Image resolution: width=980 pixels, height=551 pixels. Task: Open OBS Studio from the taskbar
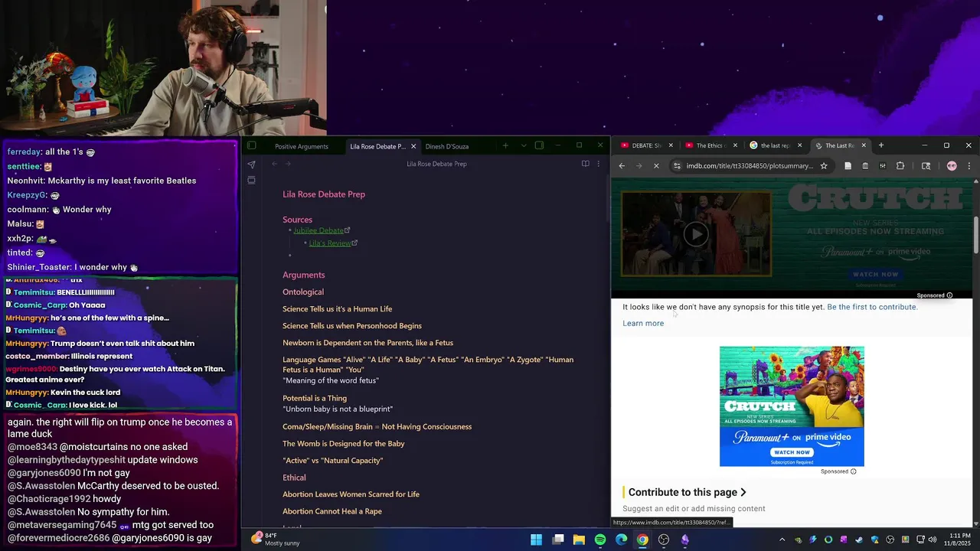664,540
